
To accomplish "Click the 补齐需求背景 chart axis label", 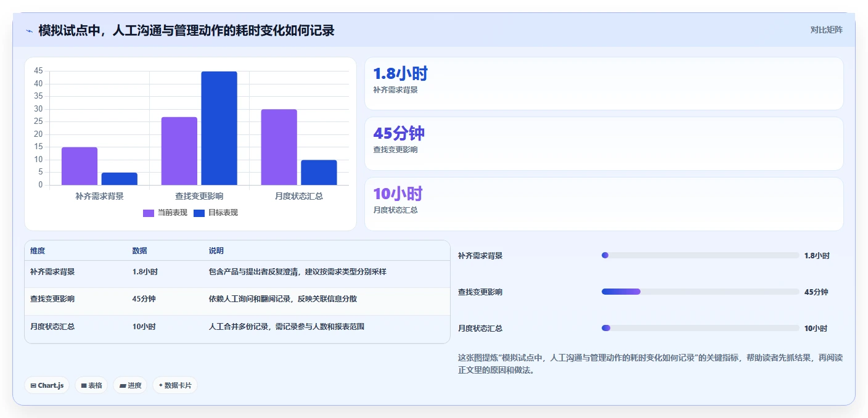I will pos(99,196).
